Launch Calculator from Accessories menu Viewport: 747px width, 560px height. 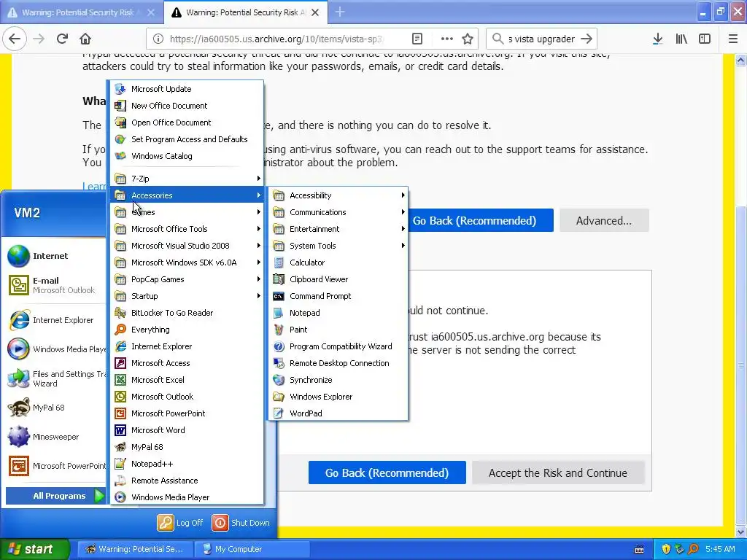click(x=338, y=262)
